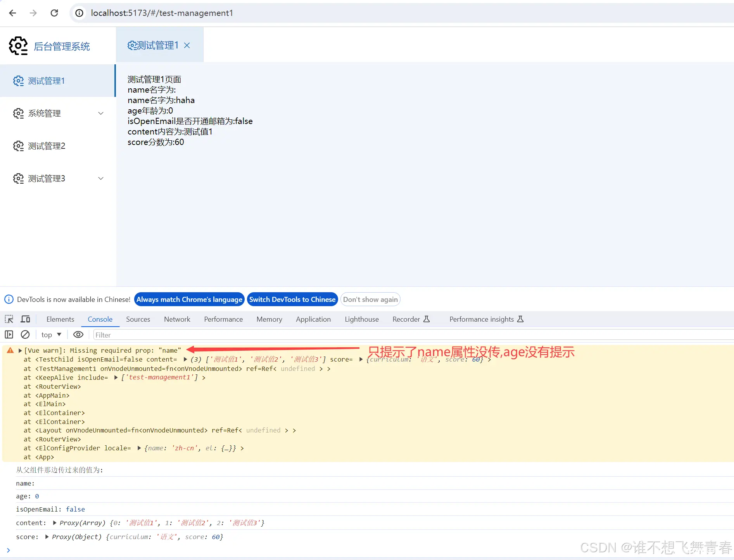Open 系统管理 sidebar menu item
This screenshot has height=560, width=734.
pyautogui.click(x=57, y=113)
